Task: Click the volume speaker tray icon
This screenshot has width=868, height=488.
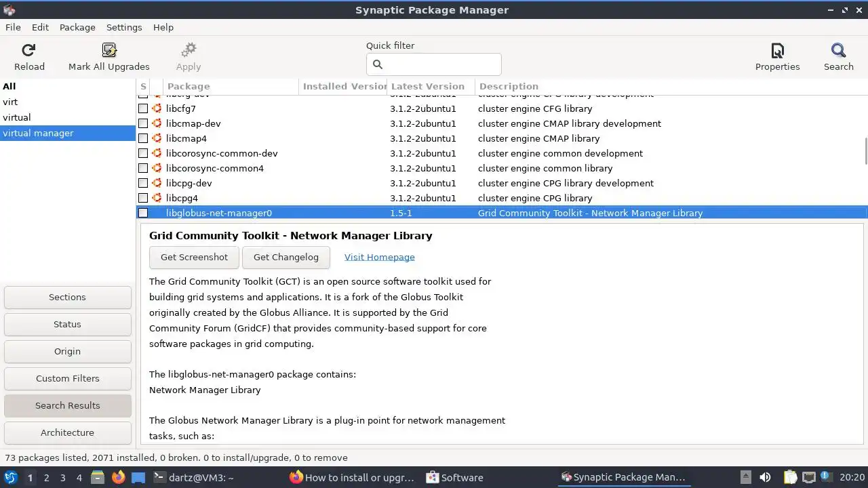Action: coord(765,477)
